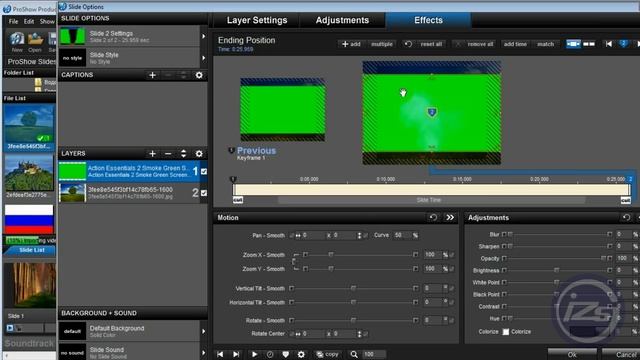Click the magnifier zoom icon
The image size is (640, 360).
(354, 354)
